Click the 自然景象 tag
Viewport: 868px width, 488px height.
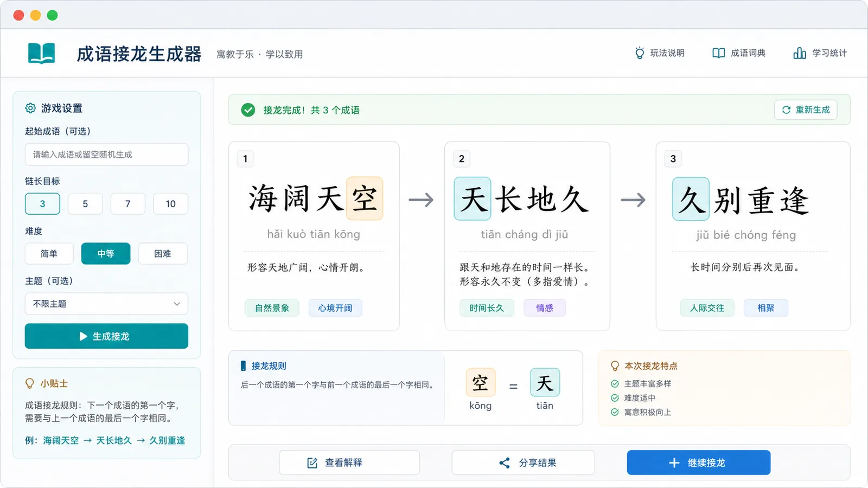(272, 308)
